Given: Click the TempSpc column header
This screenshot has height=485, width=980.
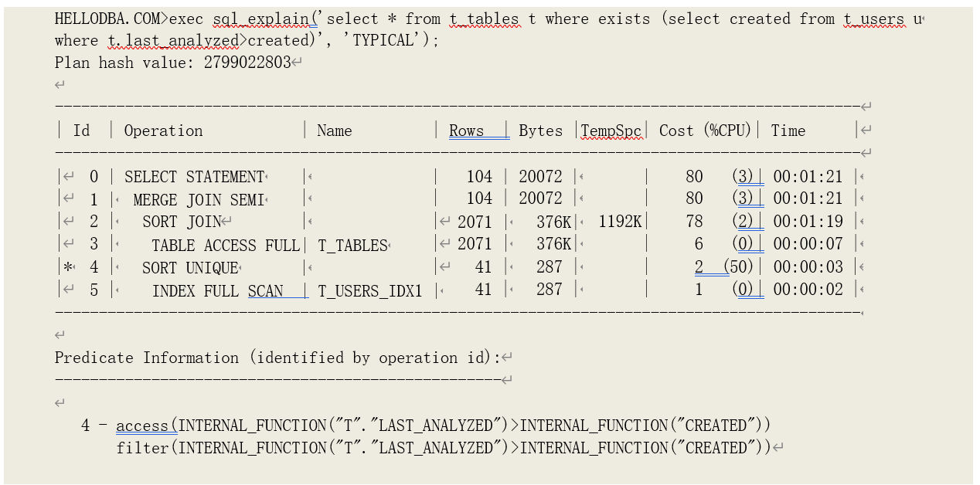Looking at the screenshot, I should [611, 131].
